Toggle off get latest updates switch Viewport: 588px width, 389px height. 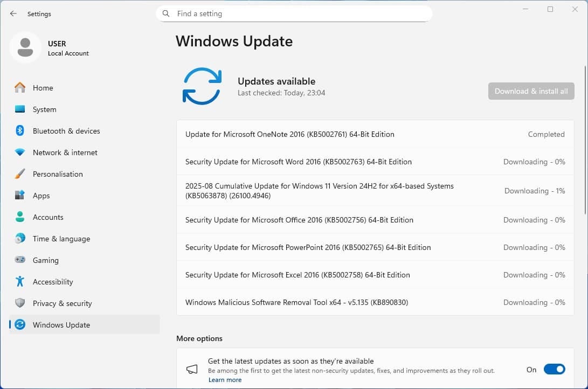click(x=554, y=369)
